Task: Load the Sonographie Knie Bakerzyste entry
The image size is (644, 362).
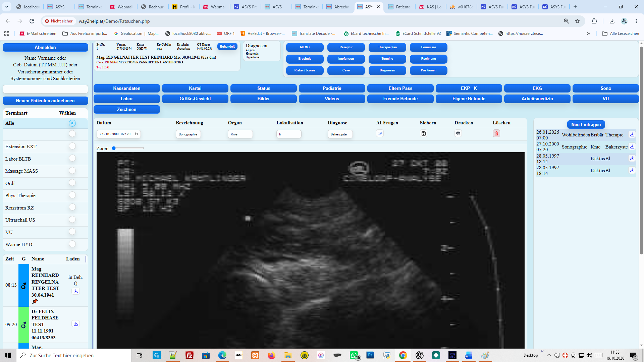Action: point(632,147)
